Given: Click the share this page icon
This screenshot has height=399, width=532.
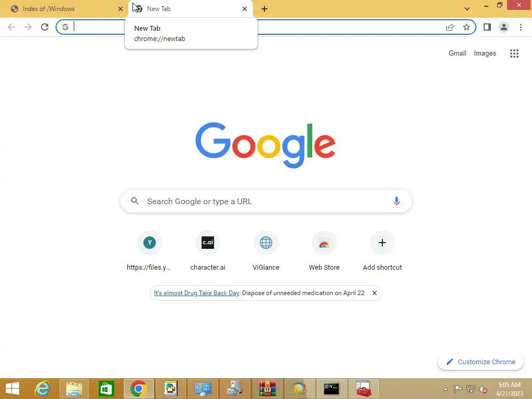Looking at the screenshot, I should (450, 27).
